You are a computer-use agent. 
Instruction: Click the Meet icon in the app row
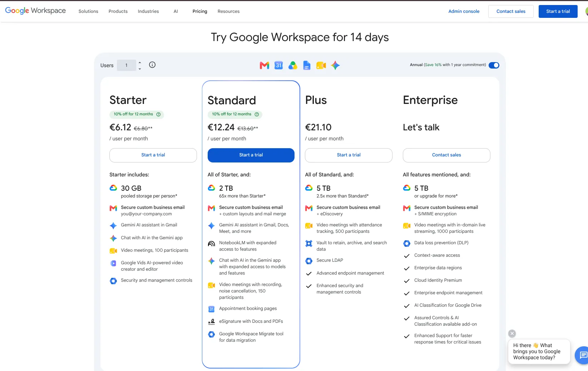click(x=321, y=65)
